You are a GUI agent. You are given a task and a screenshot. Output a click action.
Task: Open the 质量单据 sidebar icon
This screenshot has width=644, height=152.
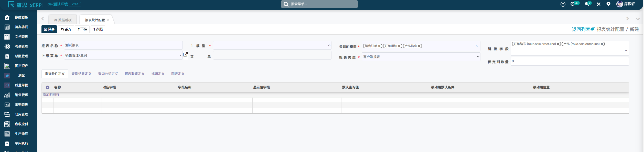(7, 85)
